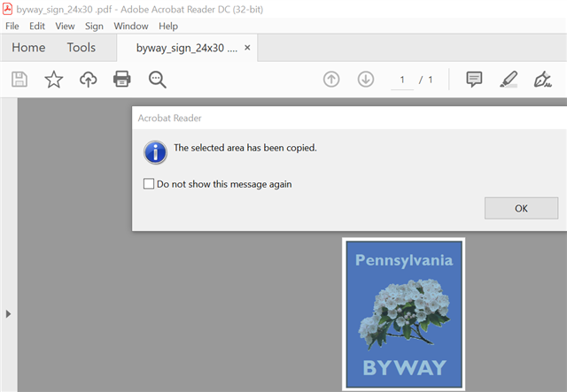Screen dimensions: 567x392
Task: Open the View menu
Action: click(65, 26)
